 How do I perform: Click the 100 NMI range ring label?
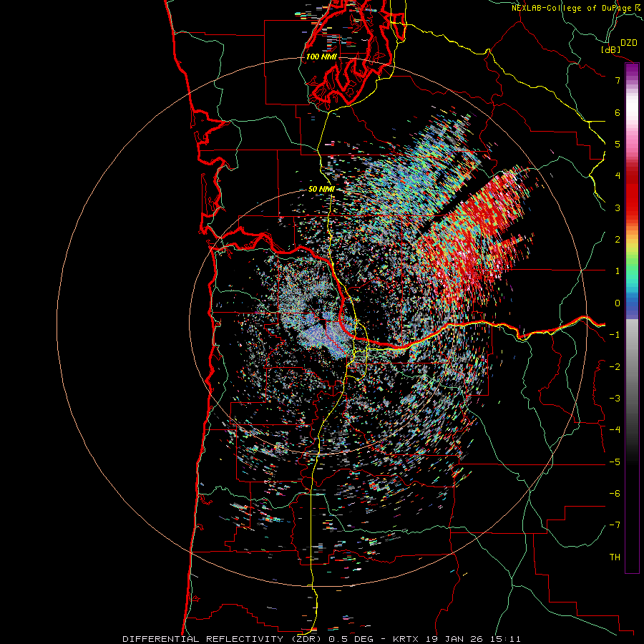coord(321,57)
